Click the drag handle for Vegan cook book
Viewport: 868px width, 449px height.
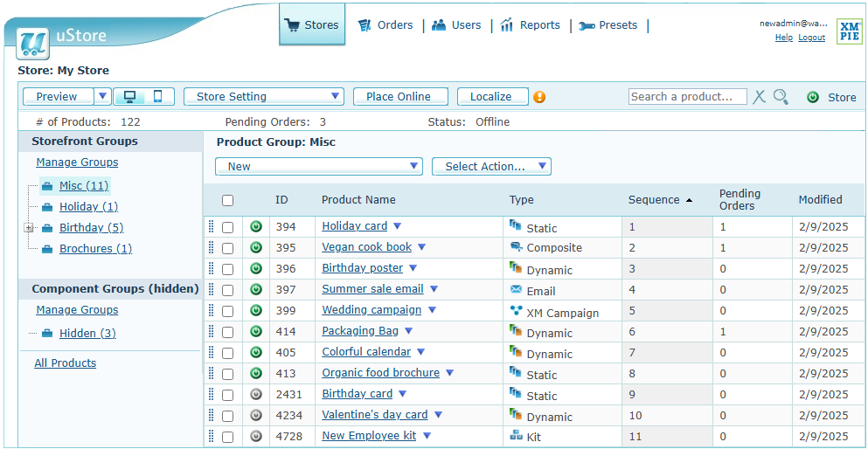click(211, 247)
